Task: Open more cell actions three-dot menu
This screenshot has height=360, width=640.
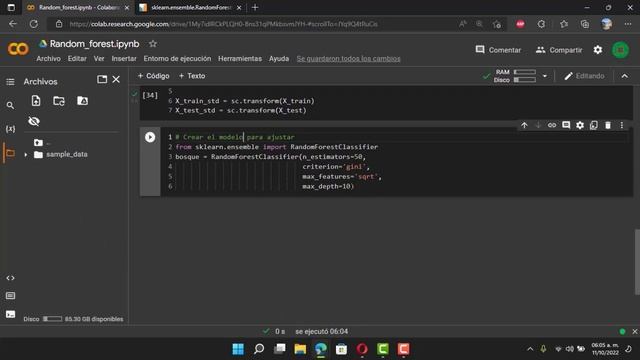Action: point(622,125)
